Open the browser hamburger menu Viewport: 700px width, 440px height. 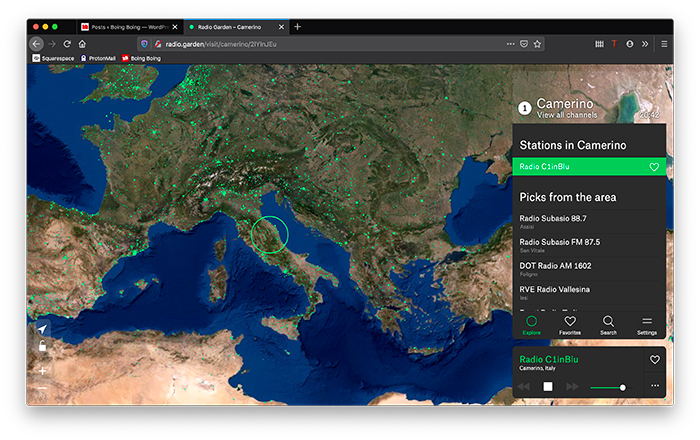tap(662, 44)
